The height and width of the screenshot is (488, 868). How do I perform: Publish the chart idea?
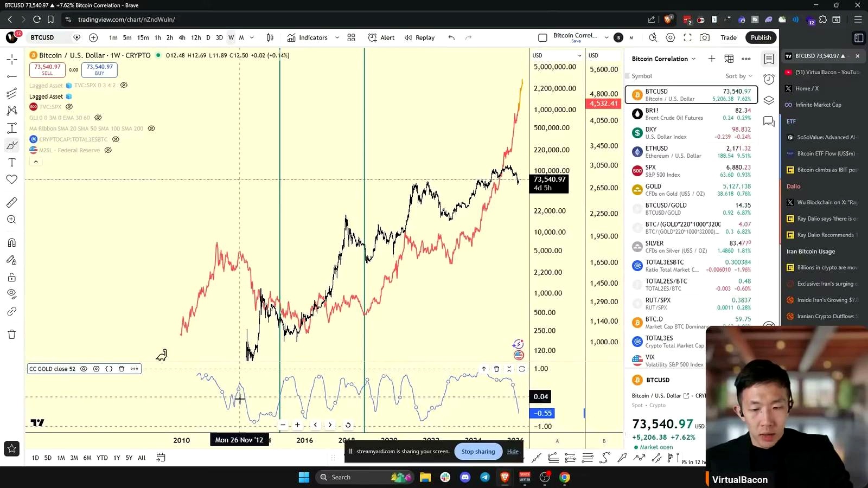pyautogui.click(x=761, y=37)
